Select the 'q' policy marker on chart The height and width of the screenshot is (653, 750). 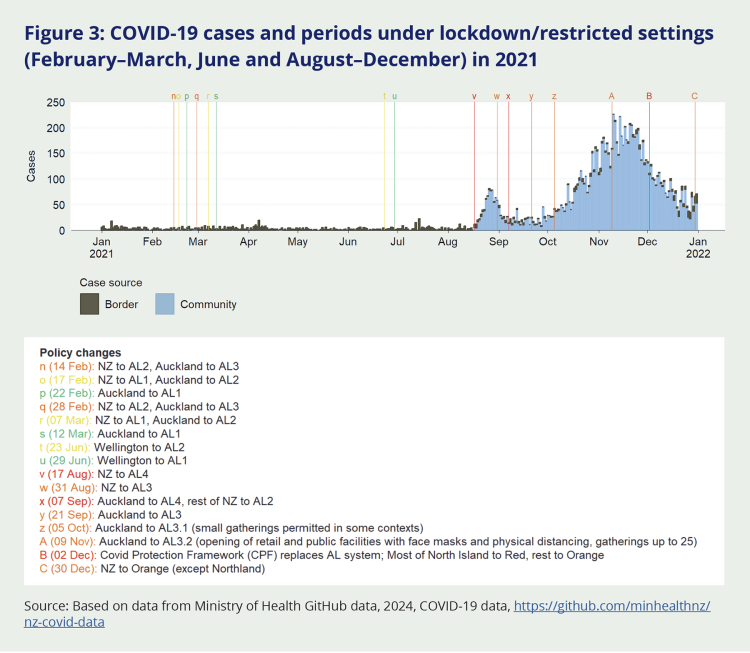point(197,96)
